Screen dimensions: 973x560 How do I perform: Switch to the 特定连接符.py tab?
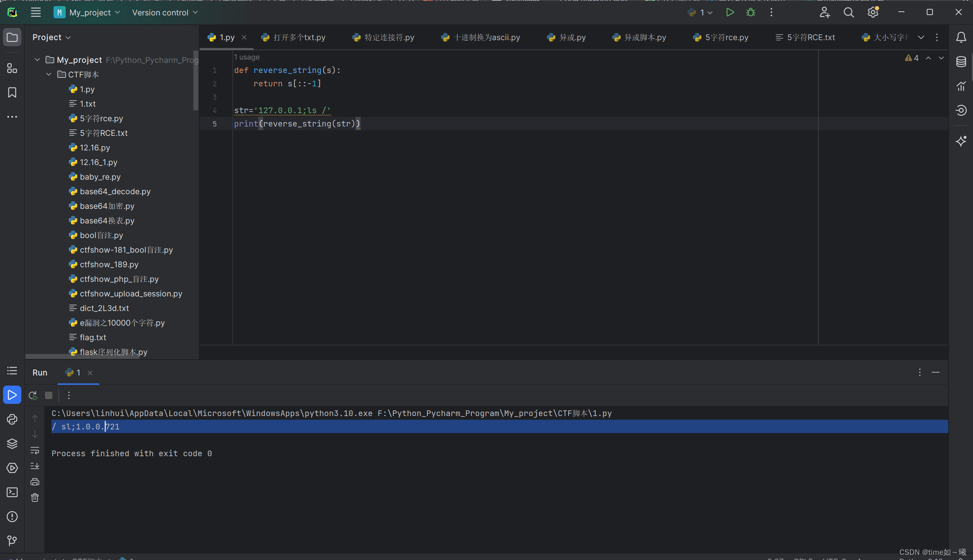click(384, 37)
